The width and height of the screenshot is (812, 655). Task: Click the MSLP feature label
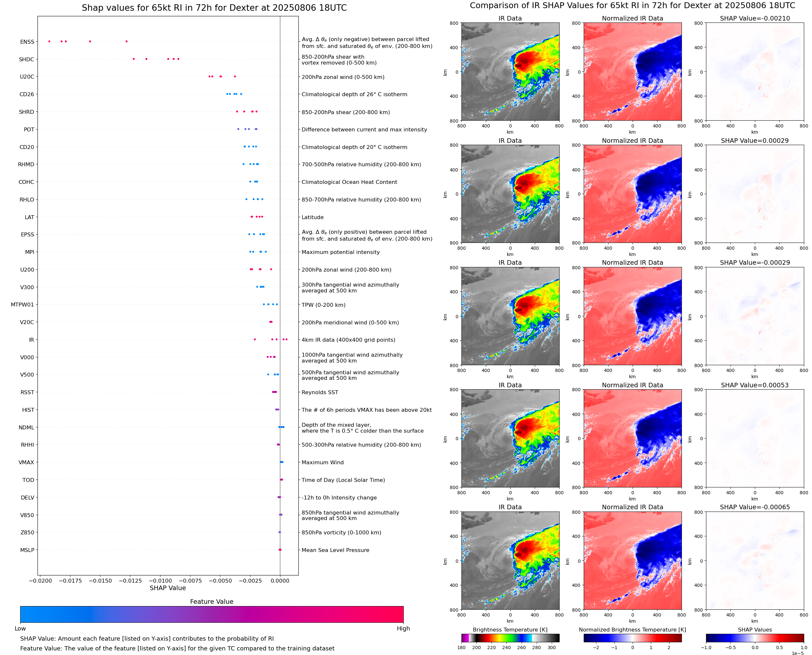(x=27, y=550)
